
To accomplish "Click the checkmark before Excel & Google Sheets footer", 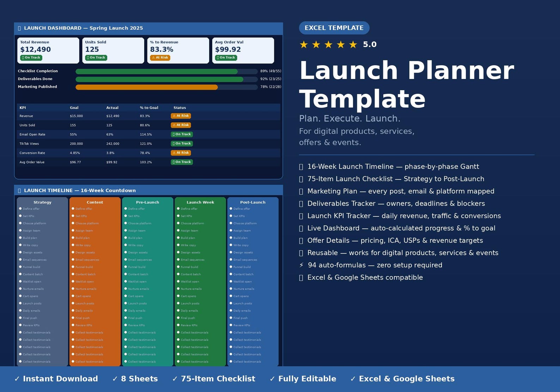I will [x=353, y=379].
